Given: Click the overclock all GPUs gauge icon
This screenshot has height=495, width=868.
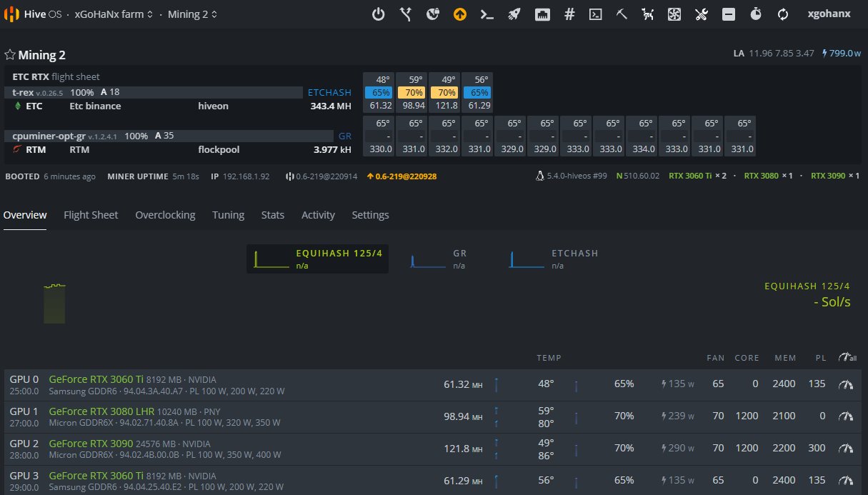Looking at the screenshot, I should click(x=847, y=357).
